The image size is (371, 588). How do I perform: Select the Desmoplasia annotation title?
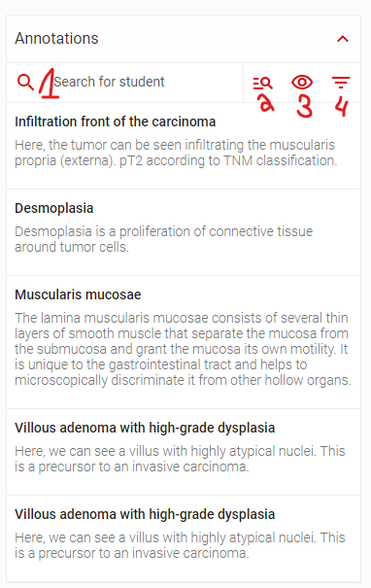click(x=54, y=208)
